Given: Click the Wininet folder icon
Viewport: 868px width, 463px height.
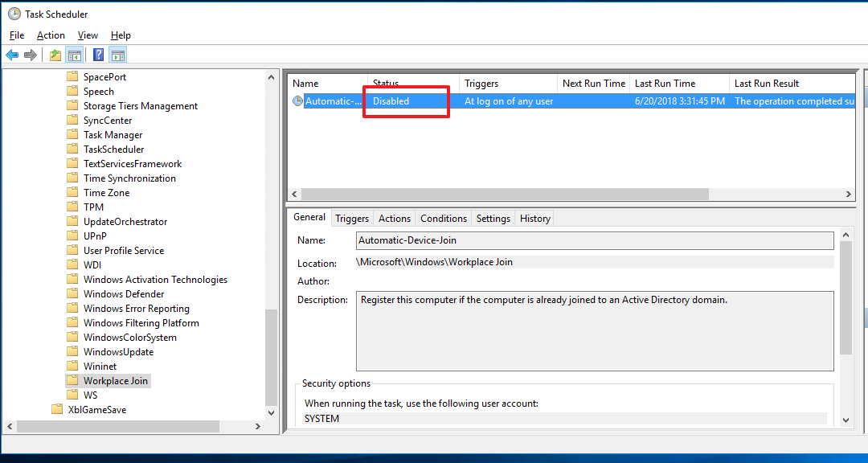Looking at the screenshot, I should (72, 366).
